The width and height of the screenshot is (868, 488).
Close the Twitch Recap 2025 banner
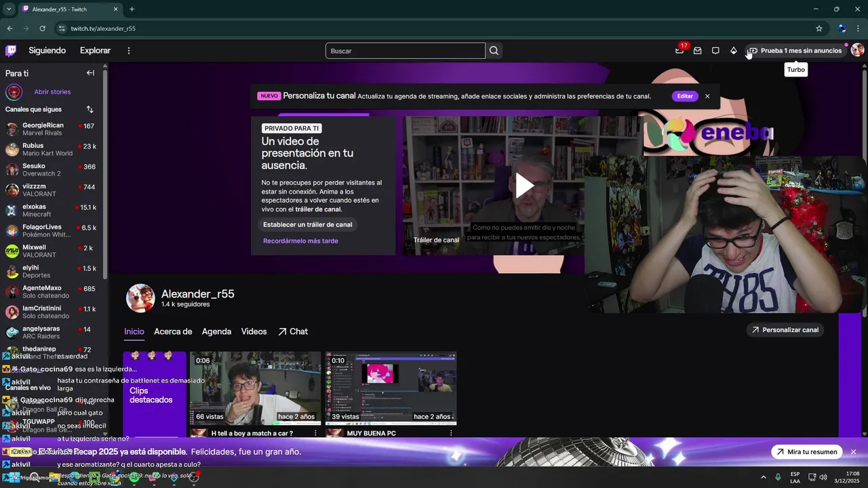853,452
